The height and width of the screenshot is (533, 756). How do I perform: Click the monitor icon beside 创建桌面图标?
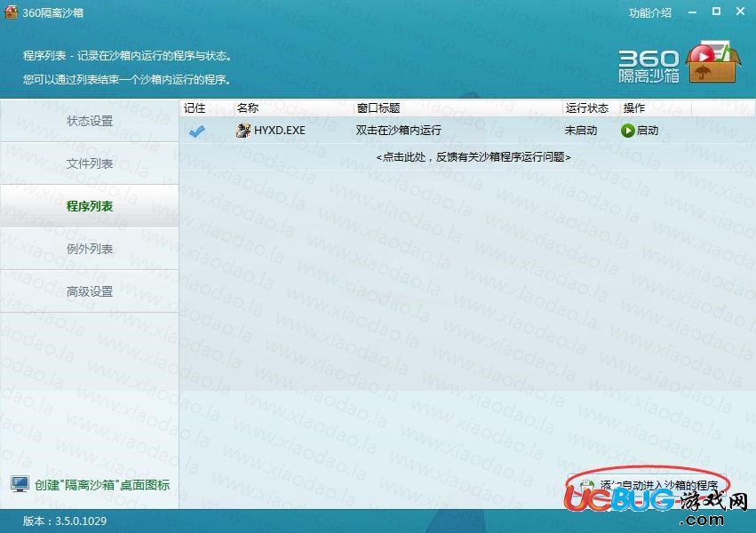tap(20, 484)
